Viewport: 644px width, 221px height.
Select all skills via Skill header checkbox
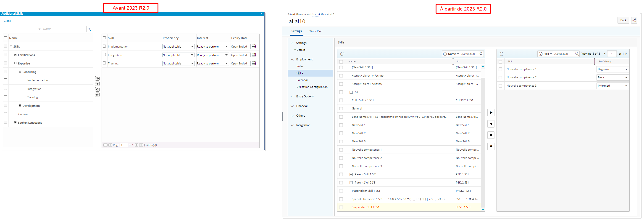105,38
